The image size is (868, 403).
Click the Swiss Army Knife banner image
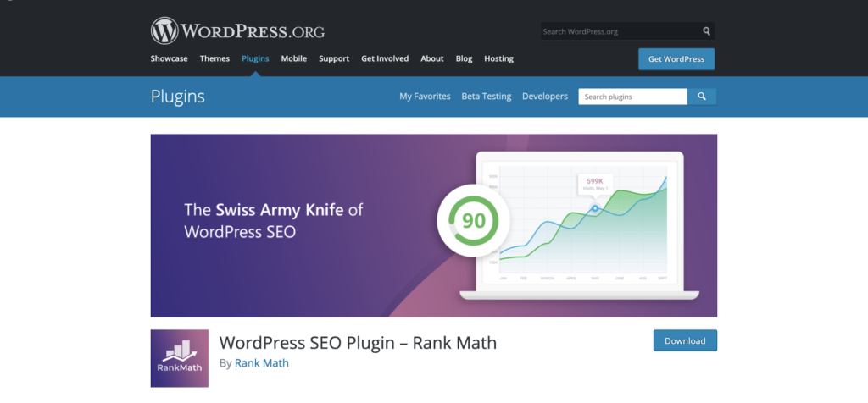(434, 225)
